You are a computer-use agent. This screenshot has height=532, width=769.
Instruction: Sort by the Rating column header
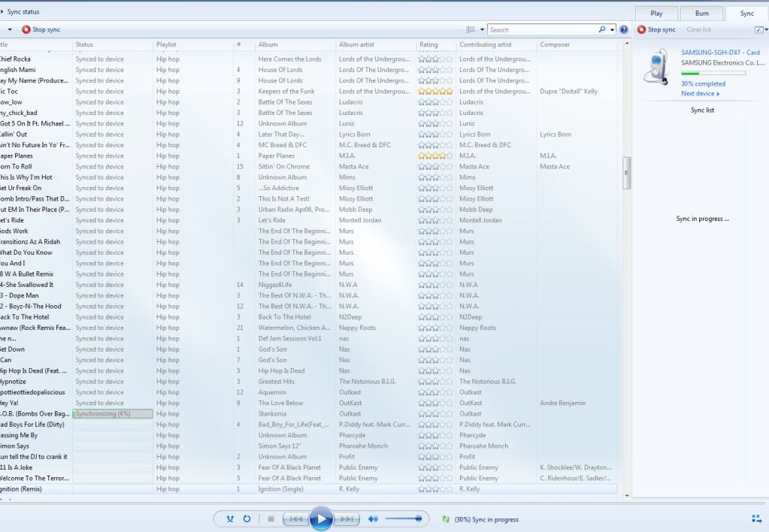[436, 44]
